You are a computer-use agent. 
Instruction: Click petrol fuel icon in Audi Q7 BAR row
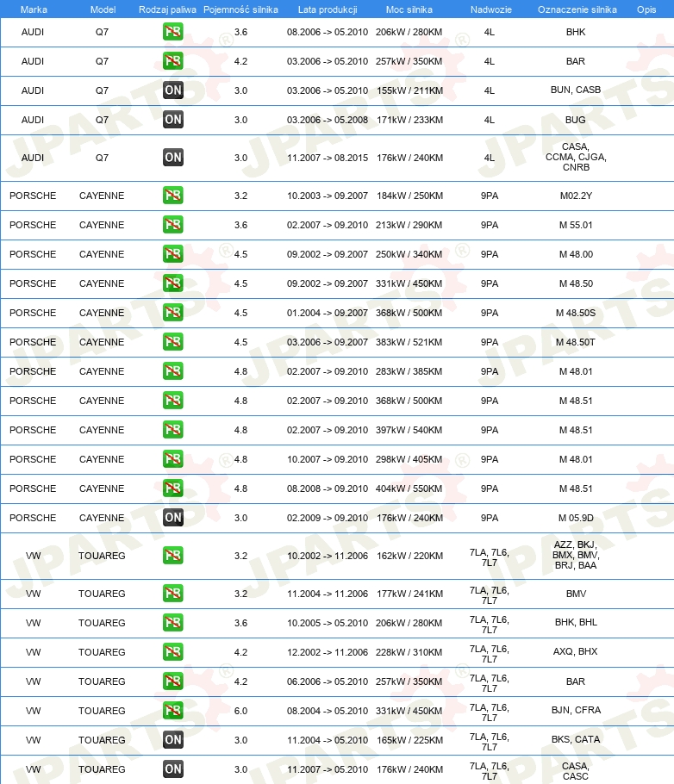[172, 61]
